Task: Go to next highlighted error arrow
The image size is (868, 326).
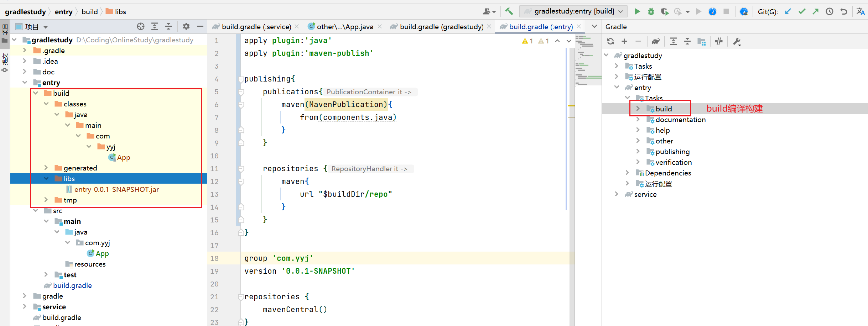Action: [x=569, y=41]
